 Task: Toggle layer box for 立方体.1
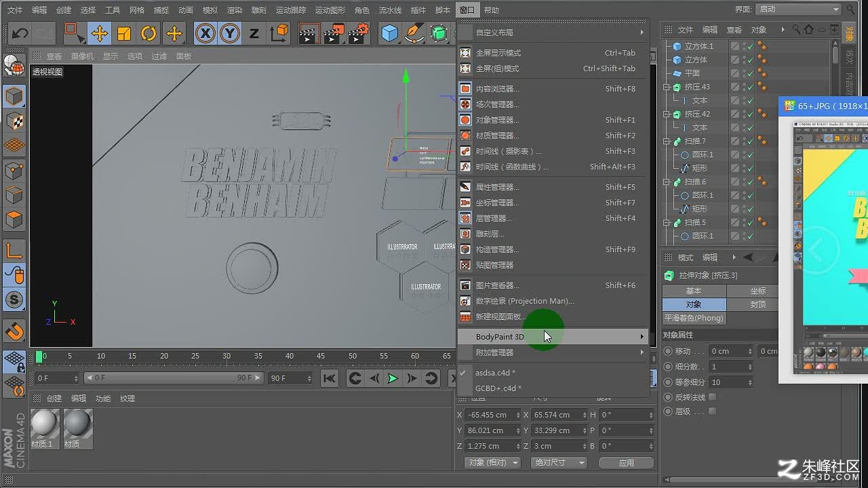[x=735, y=46]
